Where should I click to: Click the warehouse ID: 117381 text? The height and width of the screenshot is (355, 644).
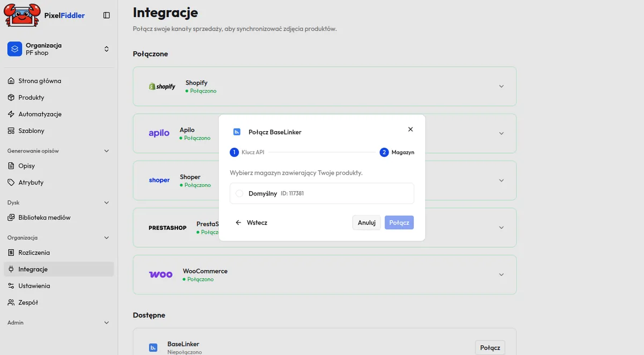(292, 193)
